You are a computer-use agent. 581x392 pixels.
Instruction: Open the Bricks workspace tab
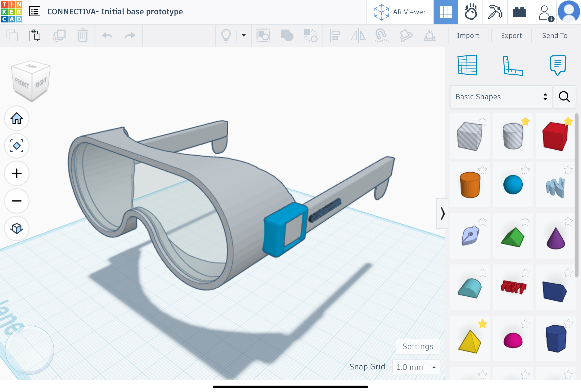pyautogui.click(x=519, y=12)
